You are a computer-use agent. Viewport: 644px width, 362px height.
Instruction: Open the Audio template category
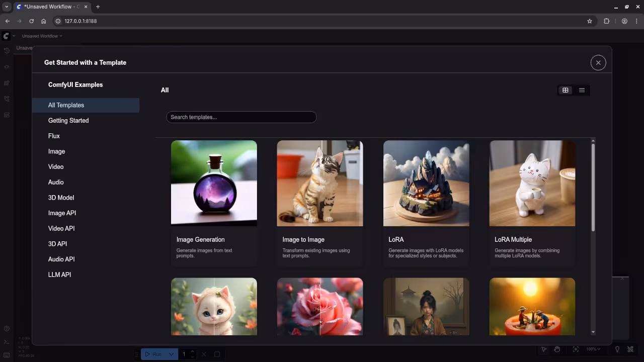click(86, 182)
